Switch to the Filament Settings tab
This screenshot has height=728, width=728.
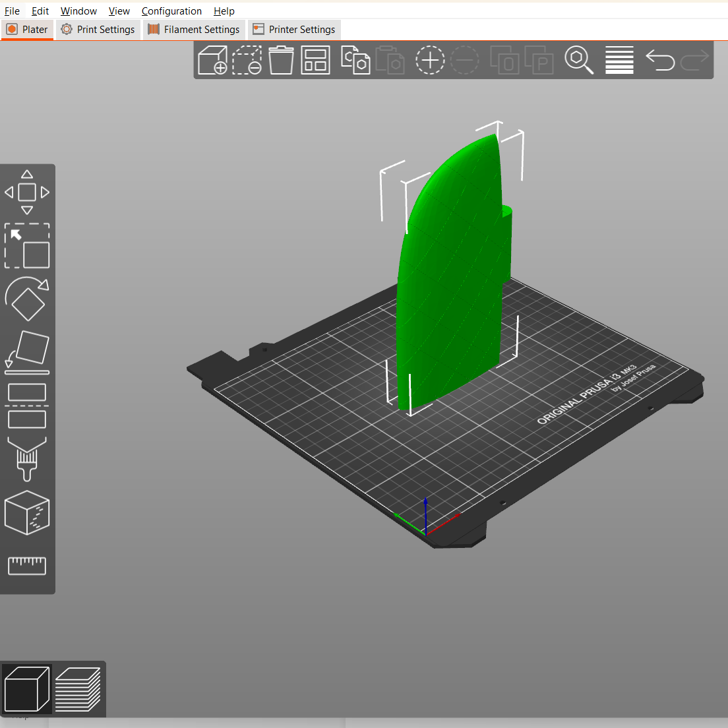(194, 29)
